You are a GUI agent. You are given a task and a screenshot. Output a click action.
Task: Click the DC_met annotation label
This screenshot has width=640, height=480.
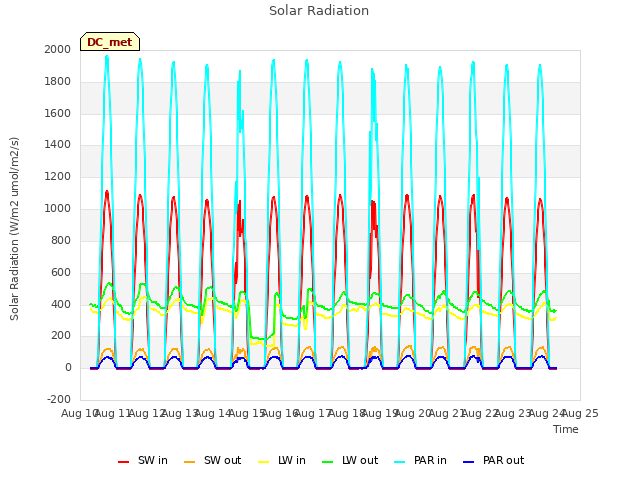click(110, 42)
